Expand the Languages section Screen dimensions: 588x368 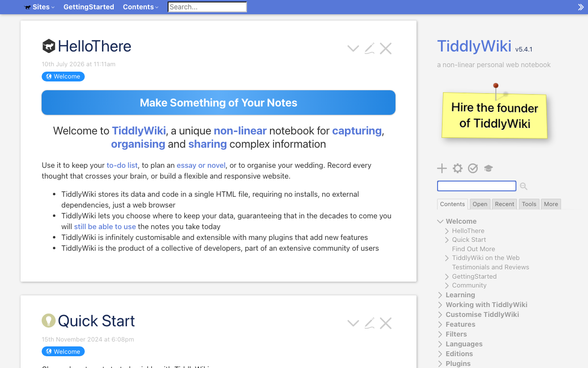pos(441,344)
